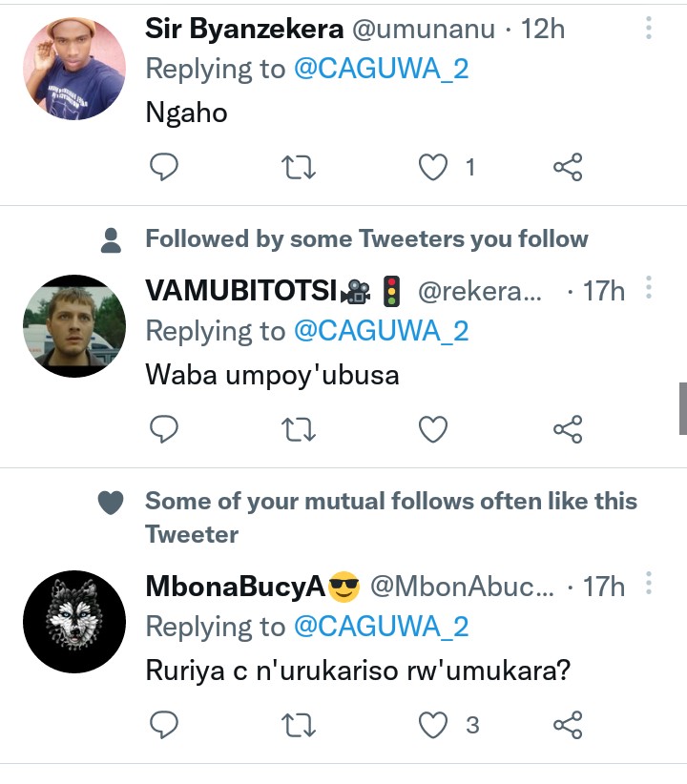Retweet MbonaBucyA's tweet
The image size is (687, 784).
(301, 726)
